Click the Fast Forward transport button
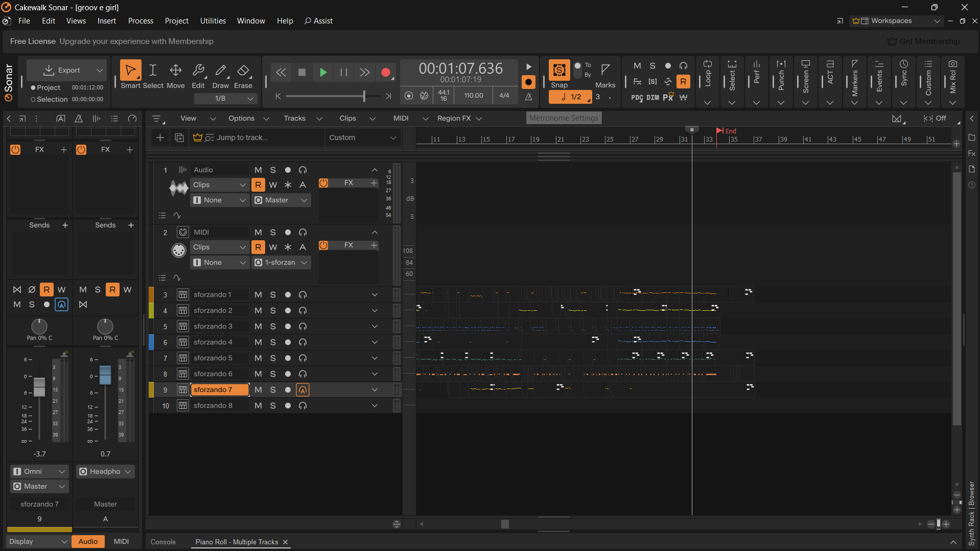 pos(365,73)
